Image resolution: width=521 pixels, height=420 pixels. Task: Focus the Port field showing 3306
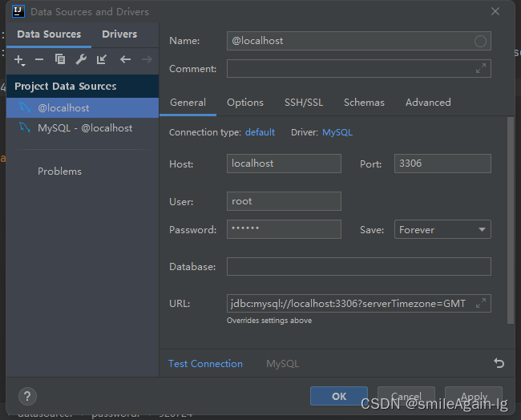[442, 164]
